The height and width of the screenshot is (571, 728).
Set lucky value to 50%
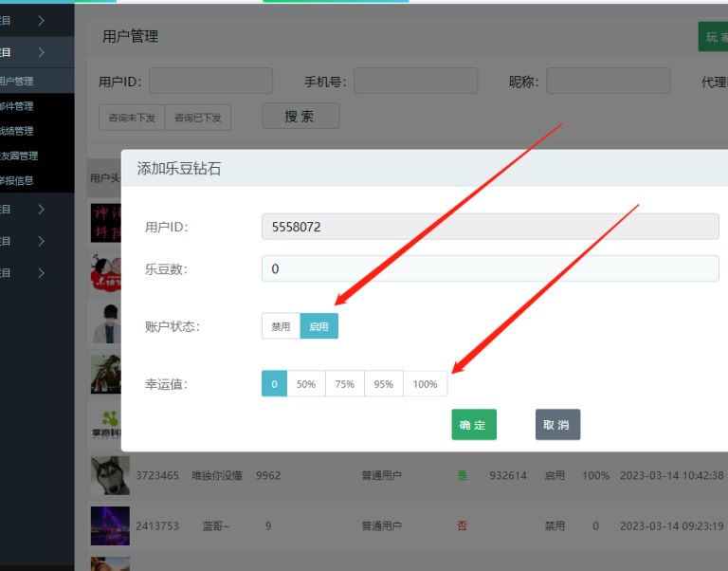(306, 384)
